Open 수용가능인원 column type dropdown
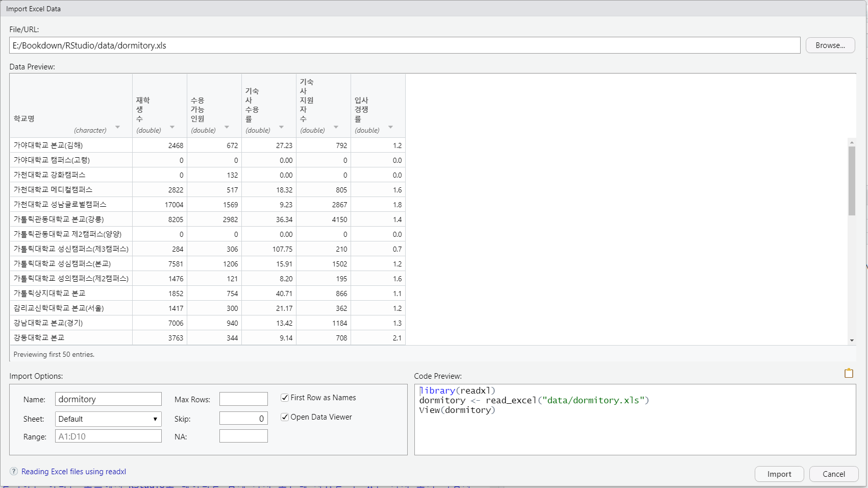Screen dimensions: 868x488 click(x=227, y=127)
